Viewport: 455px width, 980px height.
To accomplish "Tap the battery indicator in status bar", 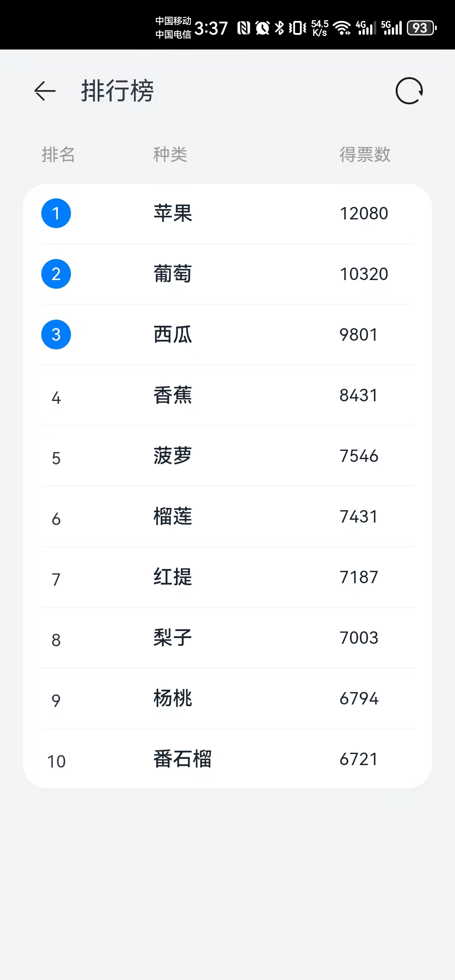I will click(422, 28).
